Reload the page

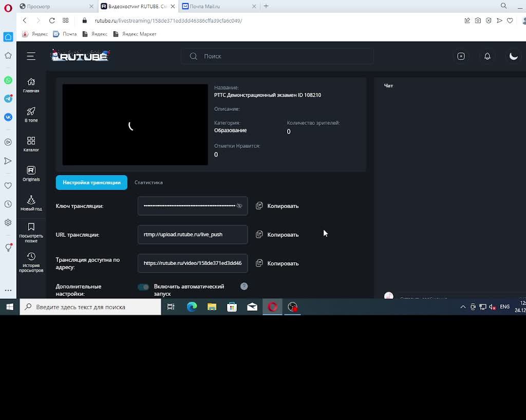pyautogui.click(x=52, y=21)
